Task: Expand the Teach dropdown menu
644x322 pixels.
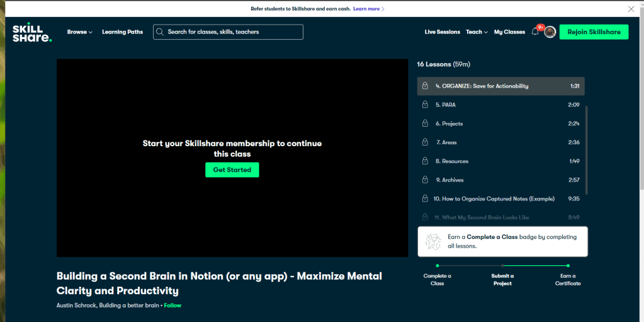Action: (477, 32)
